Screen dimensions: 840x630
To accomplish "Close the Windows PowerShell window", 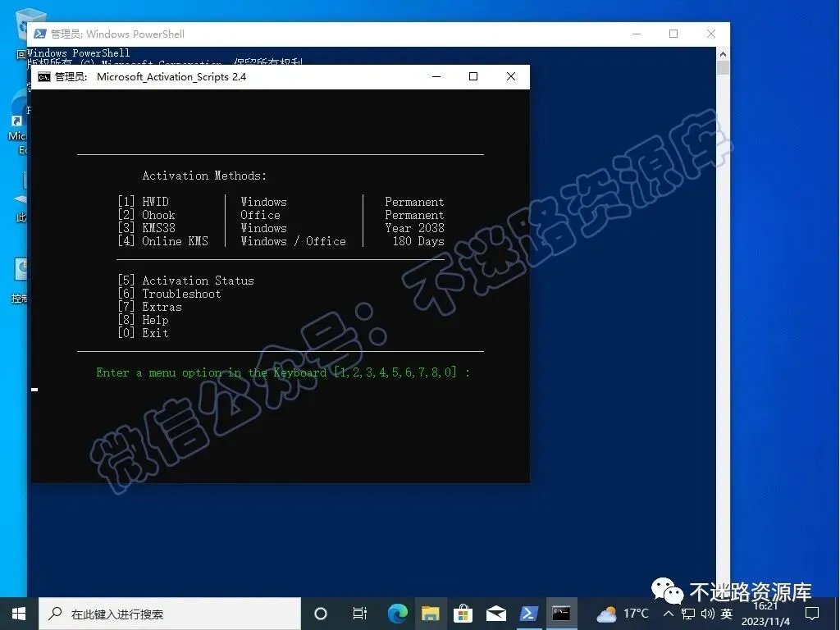I will 711,34.
